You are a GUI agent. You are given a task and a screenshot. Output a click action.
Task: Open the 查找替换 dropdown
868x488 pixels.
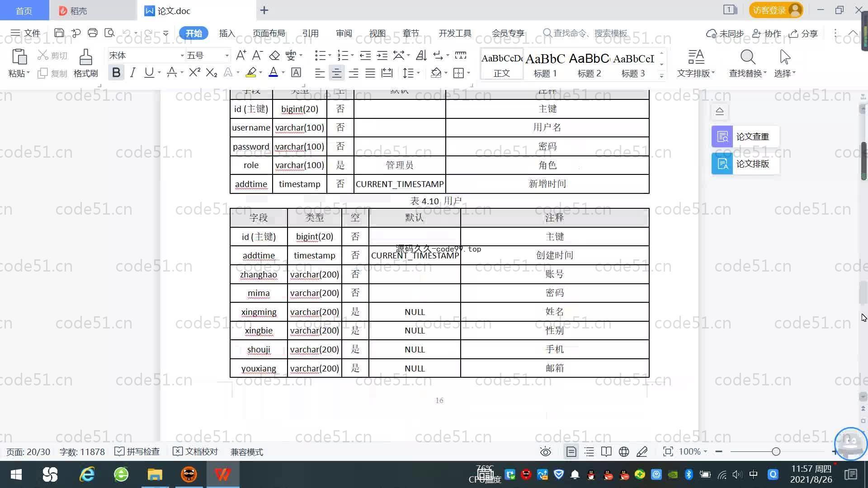748,73
